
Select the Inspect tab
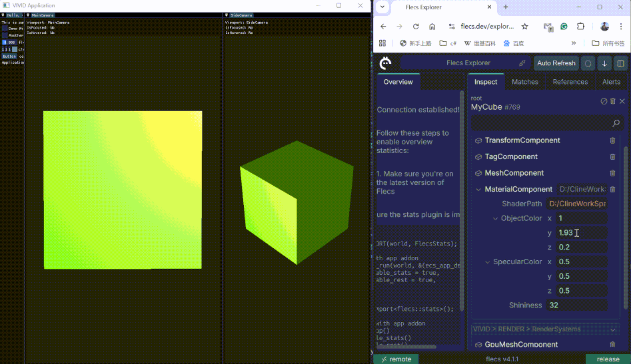click(486, 82)
